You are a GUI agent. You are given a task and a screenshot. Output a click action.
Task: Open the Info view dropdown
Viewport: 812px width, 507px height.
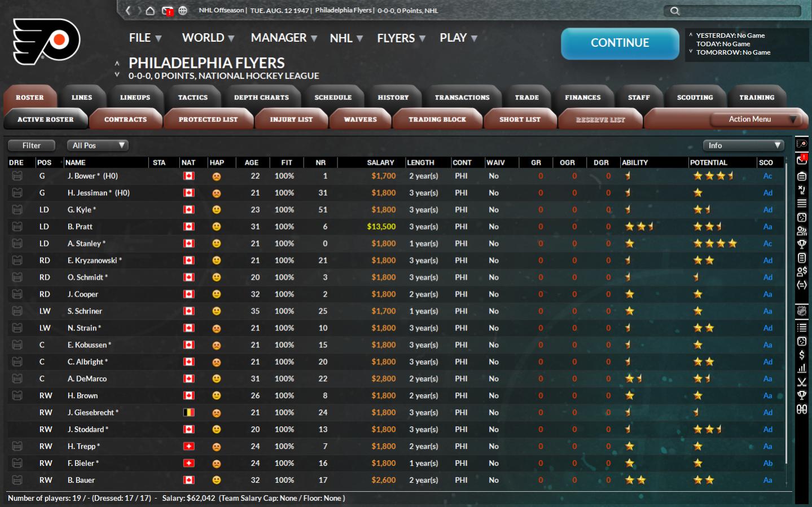[x=744, y=146]
